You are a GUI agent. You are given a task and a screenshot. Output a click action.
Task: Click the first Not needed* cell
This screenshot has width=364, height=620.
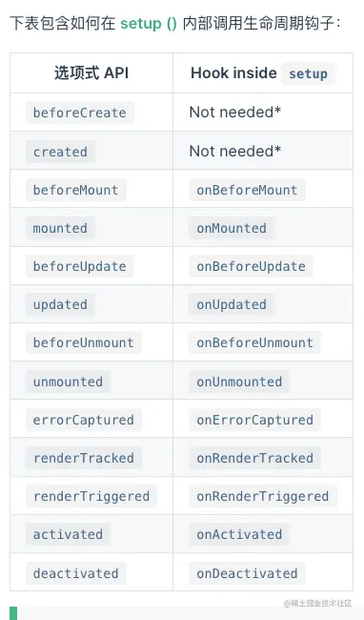(235, 113)
